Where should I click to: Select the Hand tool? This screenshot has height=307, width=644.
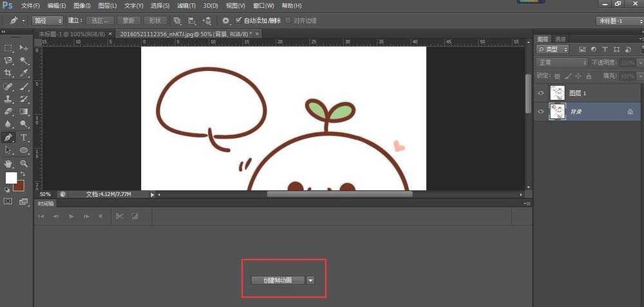pos(9,163)
